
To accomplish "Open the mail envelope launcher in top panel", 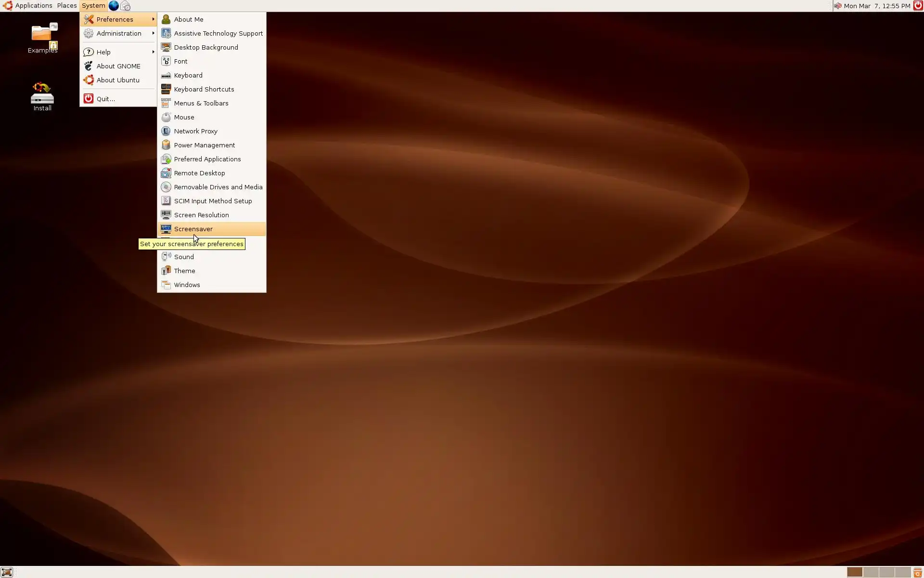I will click(125, 6).
